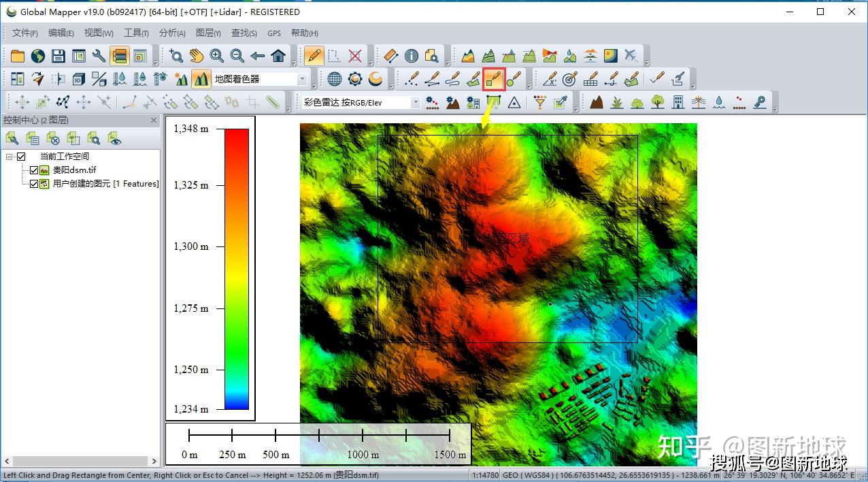Click the Open Data File folder icon

point(17,56)
